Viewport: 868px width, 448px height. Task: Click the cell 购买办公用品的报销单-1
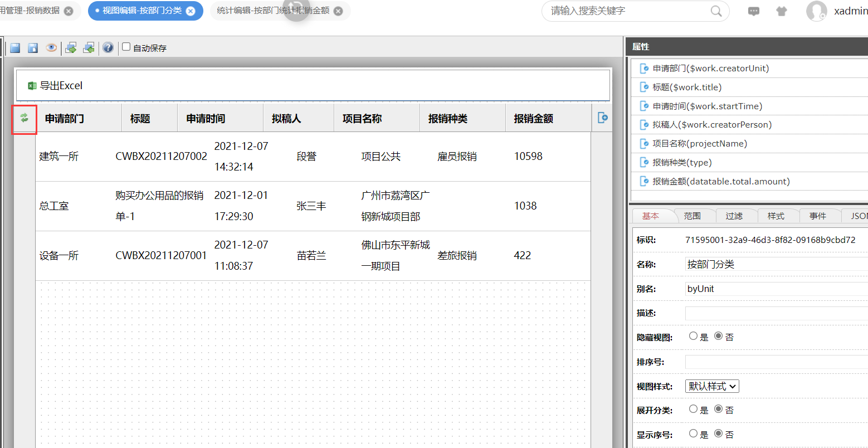click(159, 206)
